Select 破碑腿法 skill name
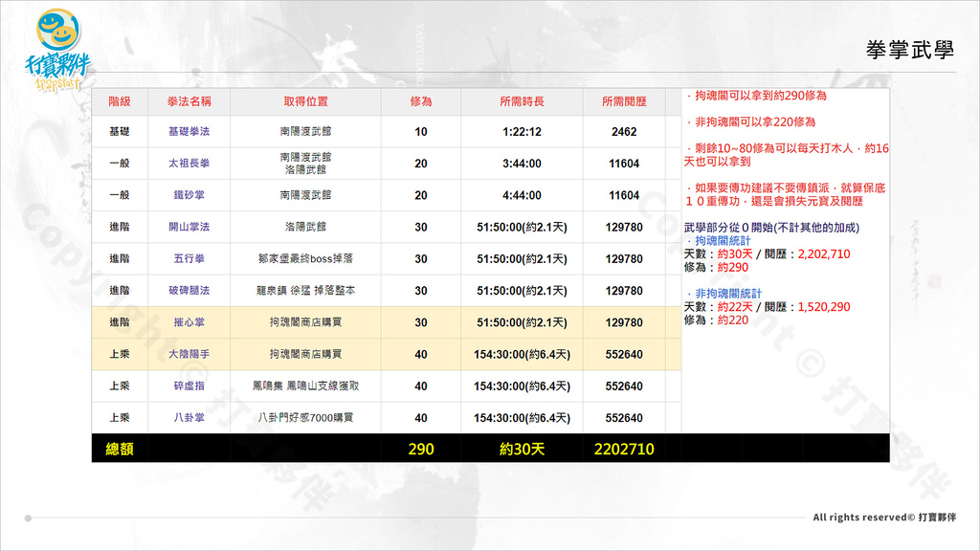This screenshot has height=551, width=980. [x=189, y=291]
